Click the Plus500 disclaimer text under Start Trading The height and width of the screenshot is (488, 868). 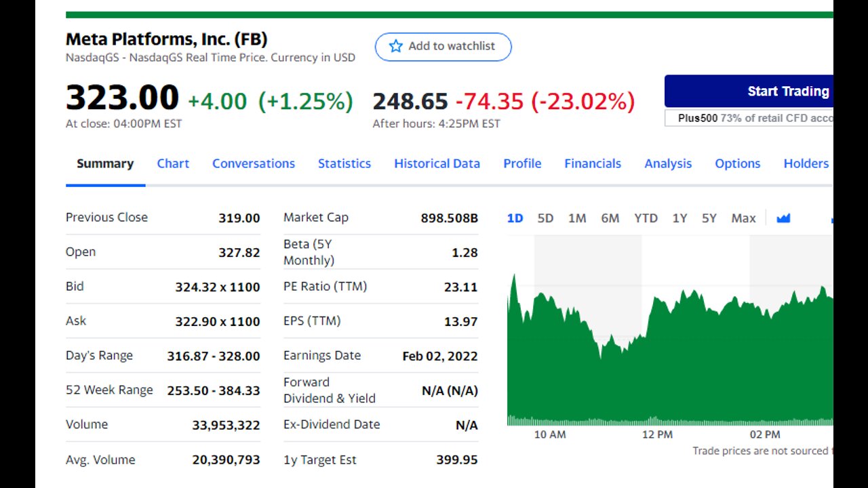(x=749, y=118)
